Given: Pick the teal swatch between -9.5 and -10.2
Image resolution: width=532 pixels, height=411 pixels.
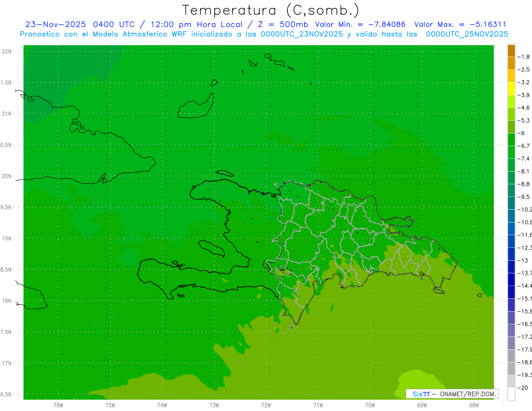Looking at the screenshot, I should tap(511, 203).
